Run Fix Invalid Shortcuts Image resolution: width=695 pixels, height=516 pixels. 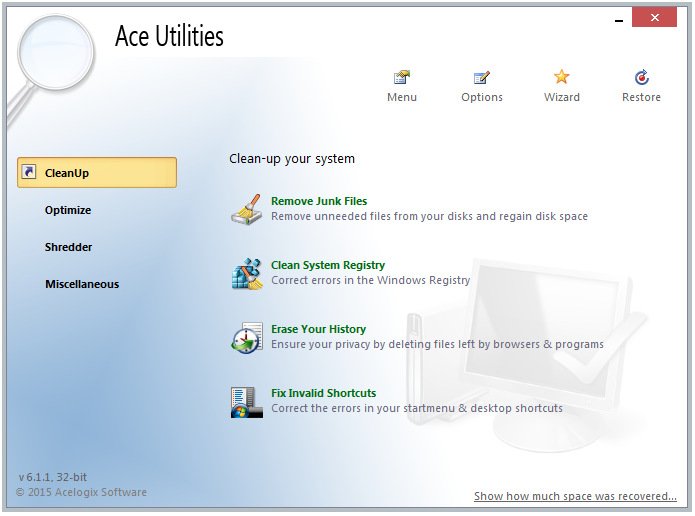pyautogui.click(x=324, y=393)
